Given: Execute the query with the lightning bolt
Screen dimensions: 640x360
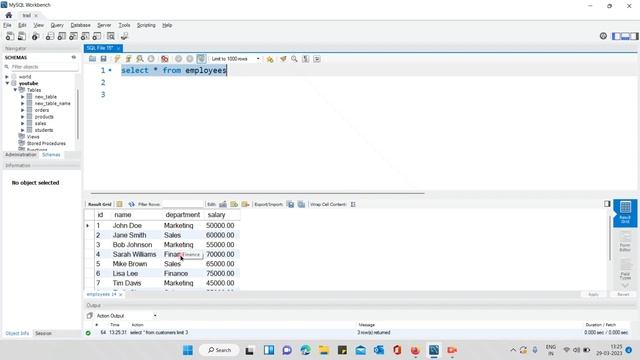Looking at the screenshot, I should coord(117,59).
